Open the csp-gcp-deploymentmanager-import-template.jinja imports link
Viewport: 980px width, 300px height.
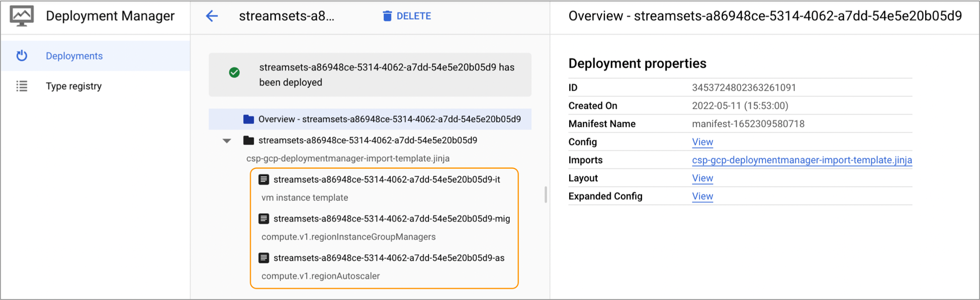point(802,160)
